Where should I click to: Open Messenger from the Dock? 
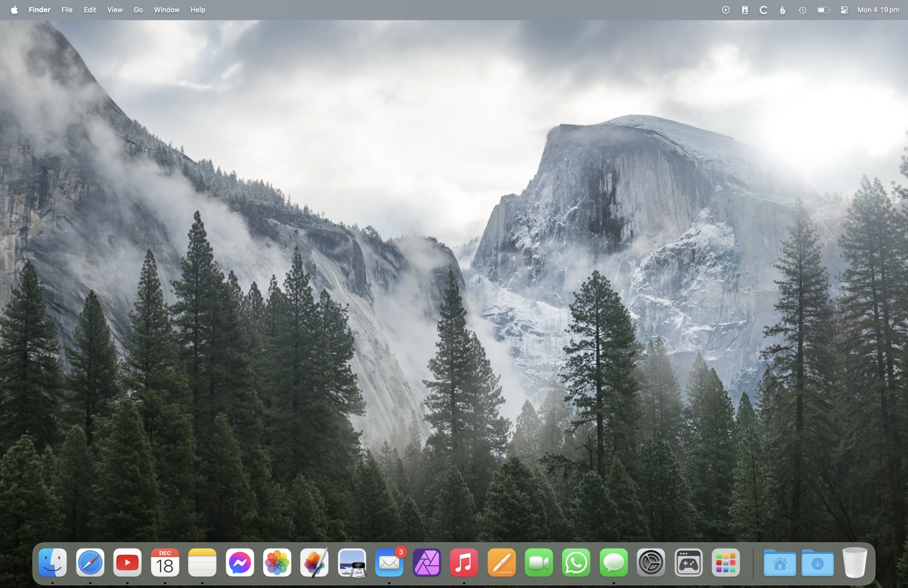click(240, 563)
